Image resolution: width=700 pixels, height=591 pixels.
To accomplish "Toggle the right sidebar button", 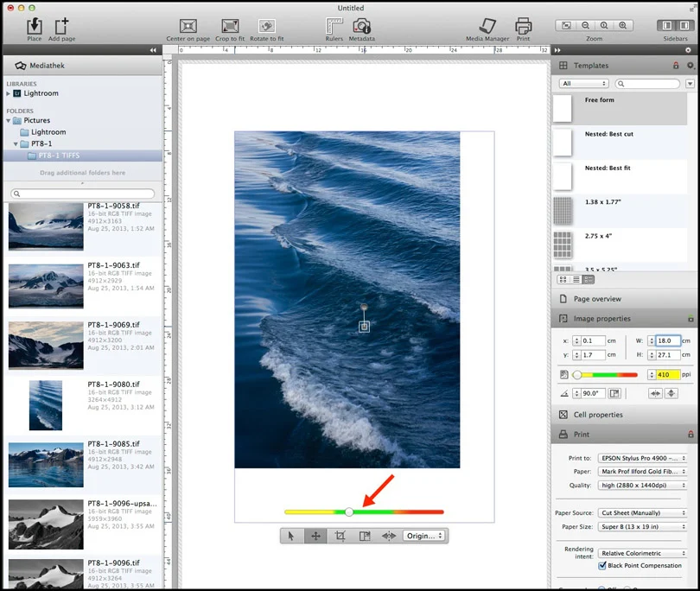I will point(684,25).
